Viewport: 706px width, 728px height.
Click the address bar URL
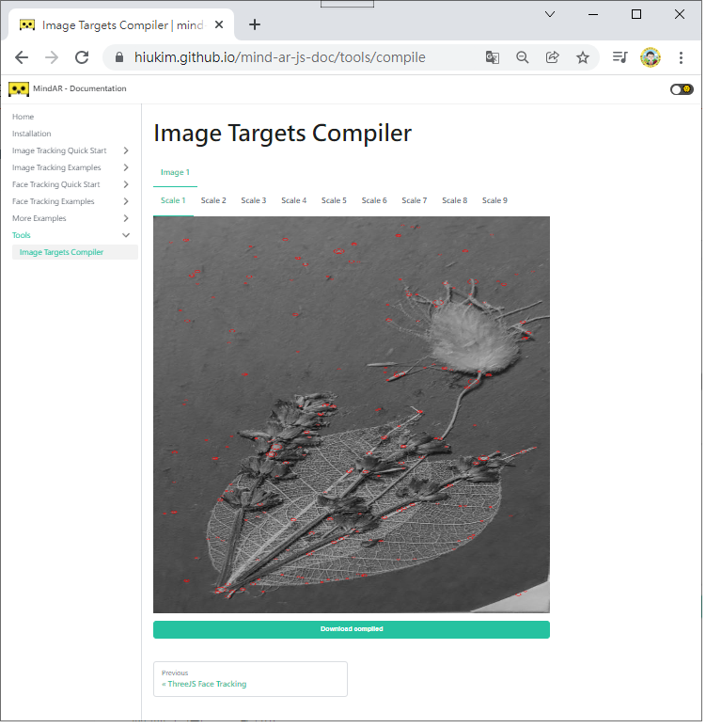pos(280,57)
